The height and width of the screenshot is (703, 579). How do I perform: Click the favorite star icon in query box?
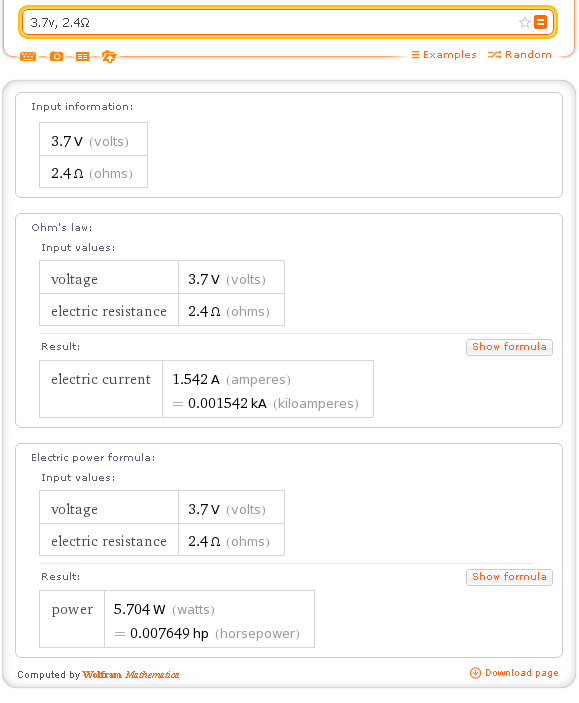coord(524,22)
